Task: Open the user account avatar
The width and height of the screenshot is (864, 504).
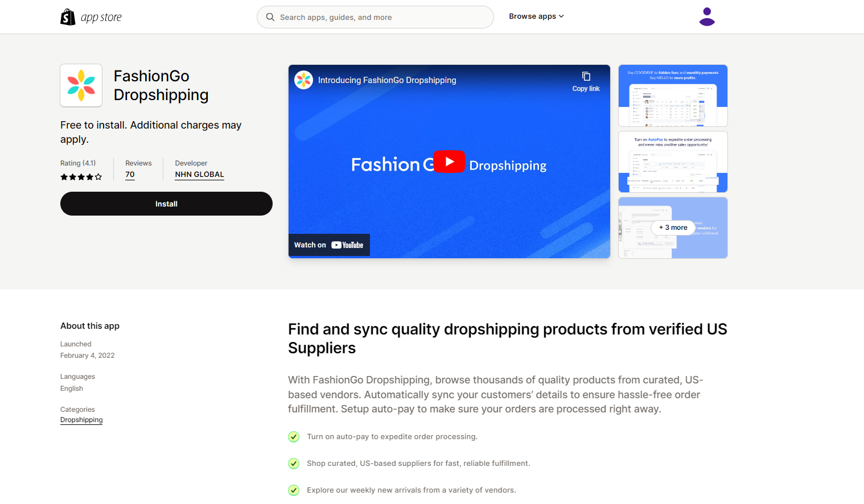Action: pos(707,17)
